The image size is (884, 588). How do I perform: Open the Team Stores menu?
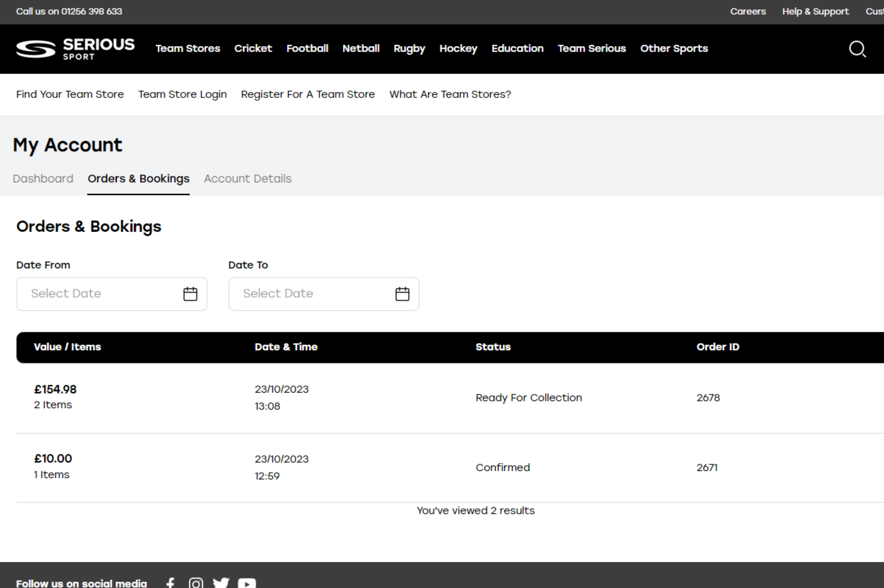pos(188,48)
